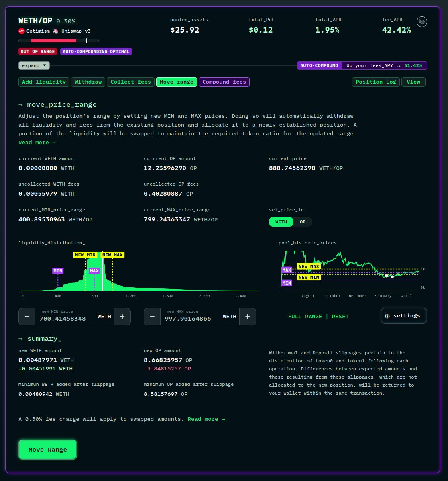Click fee_APR value 42.42%
Screen dimensions: 448x481
pos(397,30)
